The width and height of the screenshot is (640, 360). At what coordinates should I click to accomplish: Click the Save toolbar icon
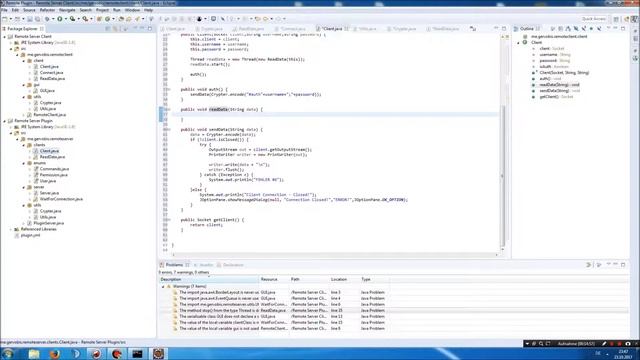(x=30, y=19)
